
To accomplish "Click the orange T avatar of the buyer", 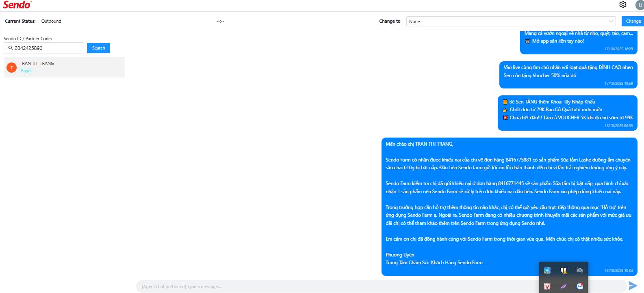I will [x=12, y=67].
